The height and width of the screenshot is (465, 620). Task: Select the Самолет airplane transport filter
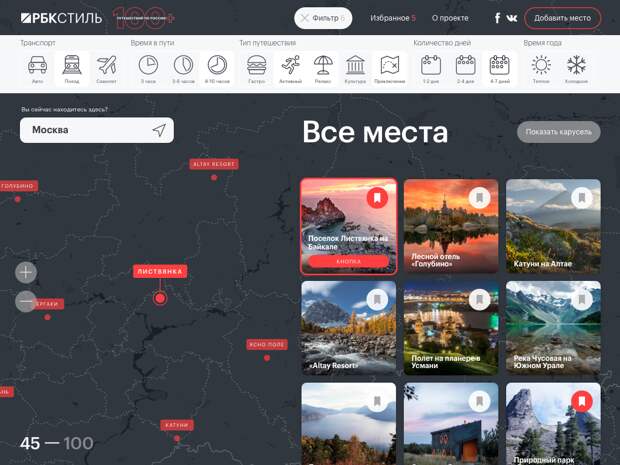click(106, 69)
